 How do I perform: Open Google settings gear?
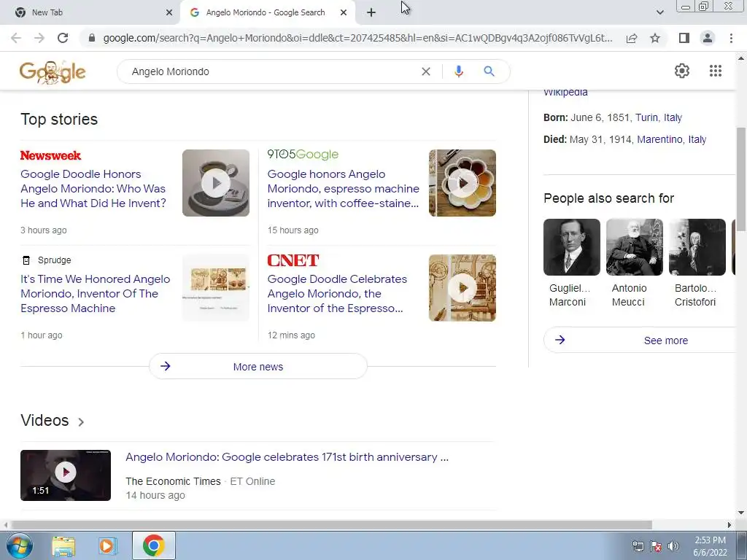[x=682, y=71]
